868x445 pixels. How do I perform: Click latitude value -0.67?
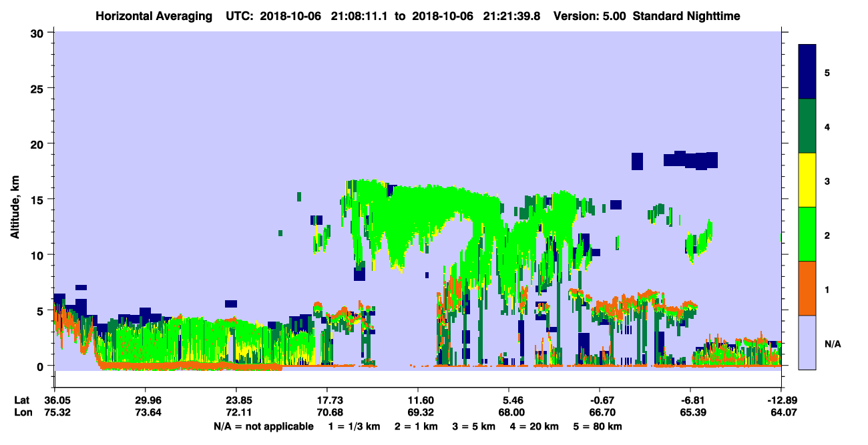coord(600,400)
